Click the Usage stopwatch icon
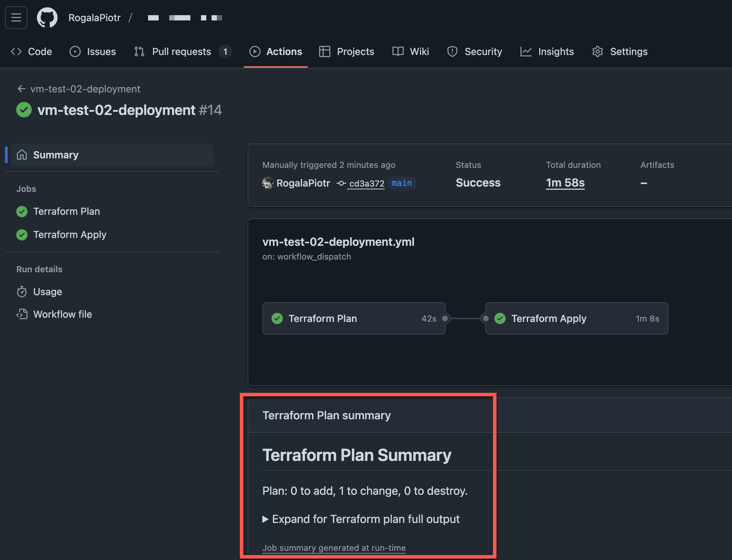Viewport: 732px width, 560px height. (x=22, y=292)
